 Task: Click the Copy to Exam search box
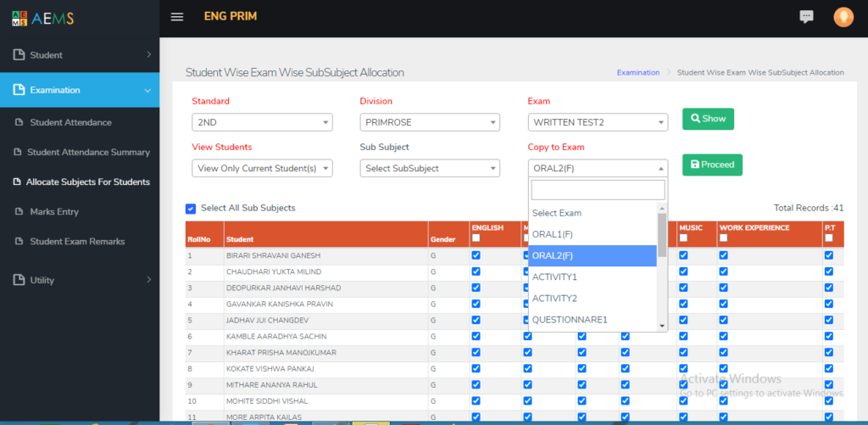(598, 189)
